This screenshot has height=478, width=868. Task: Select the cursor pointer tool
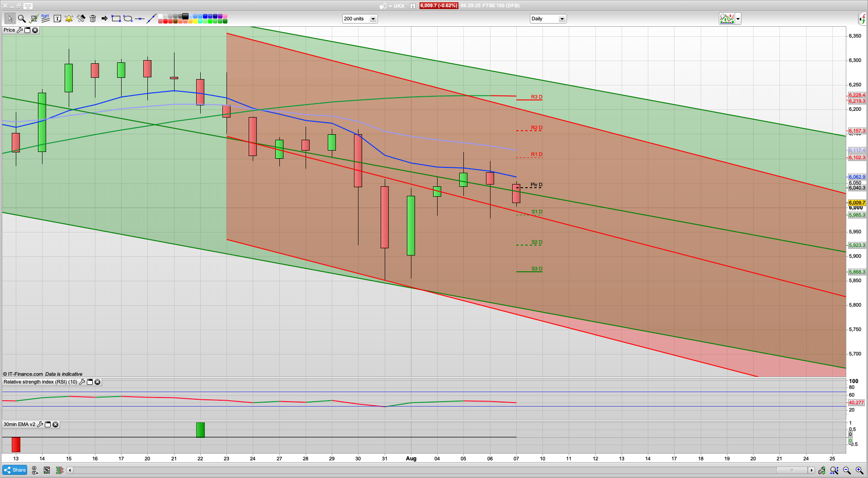pos(9,19)
